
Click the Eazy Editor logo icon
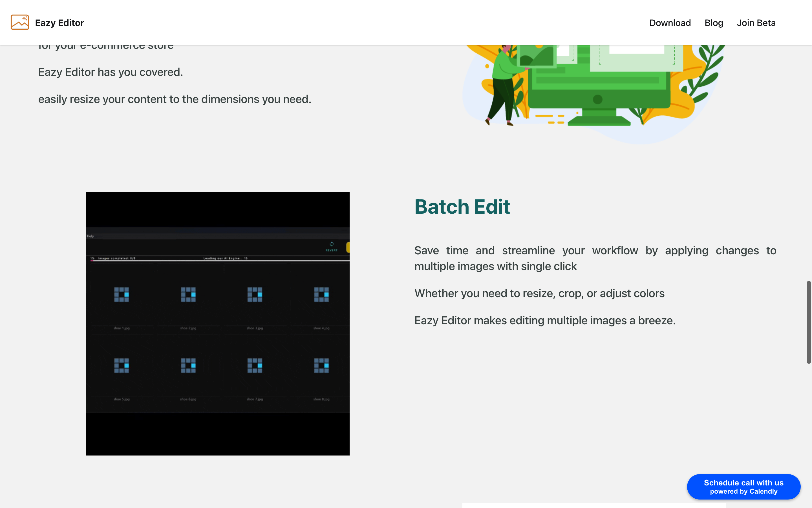(x=20, y=22)
